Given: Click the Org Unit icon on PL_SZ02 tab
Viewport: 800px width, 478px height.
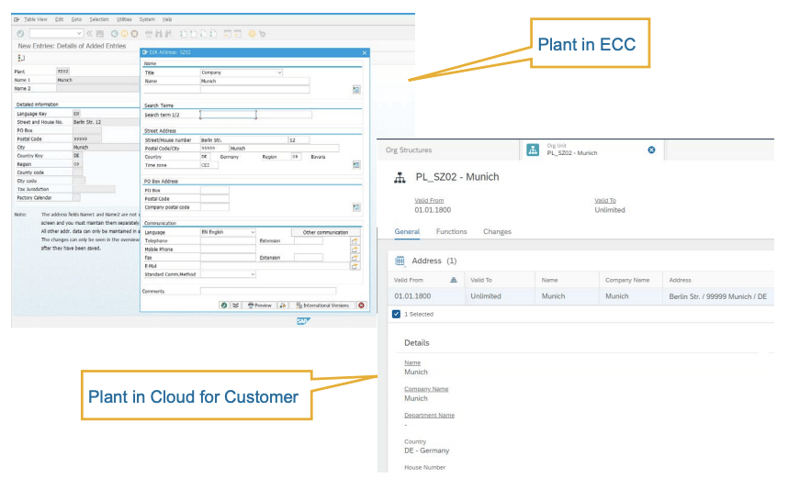Looking at the screenshot, I should point(532,150).
